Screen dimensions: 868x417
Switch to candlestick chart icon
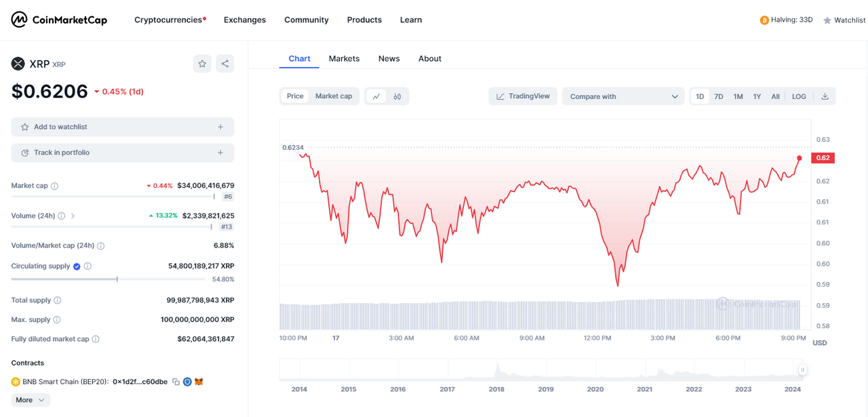coord(397,96)
